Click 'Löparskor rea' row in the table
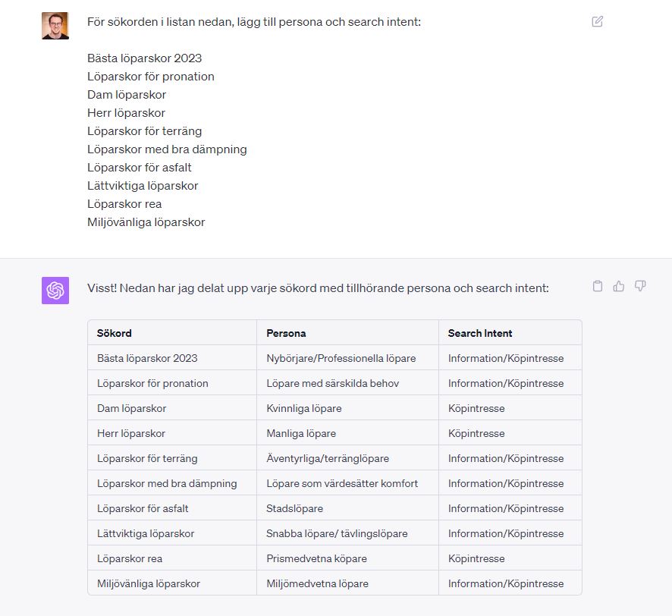The width and height of the screenshot is (672, 616). pyautogui.click(x=334, y=558)
